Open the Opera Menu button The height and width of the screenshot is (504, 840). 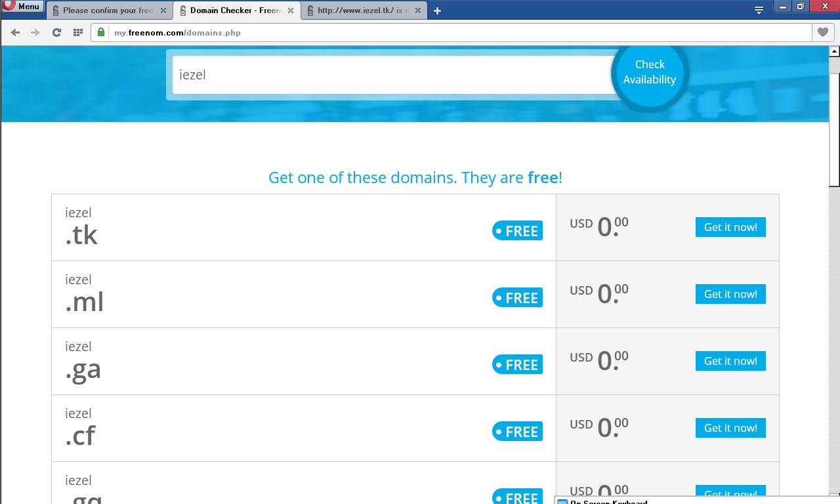pyautogui.click(x=23, y=7)
